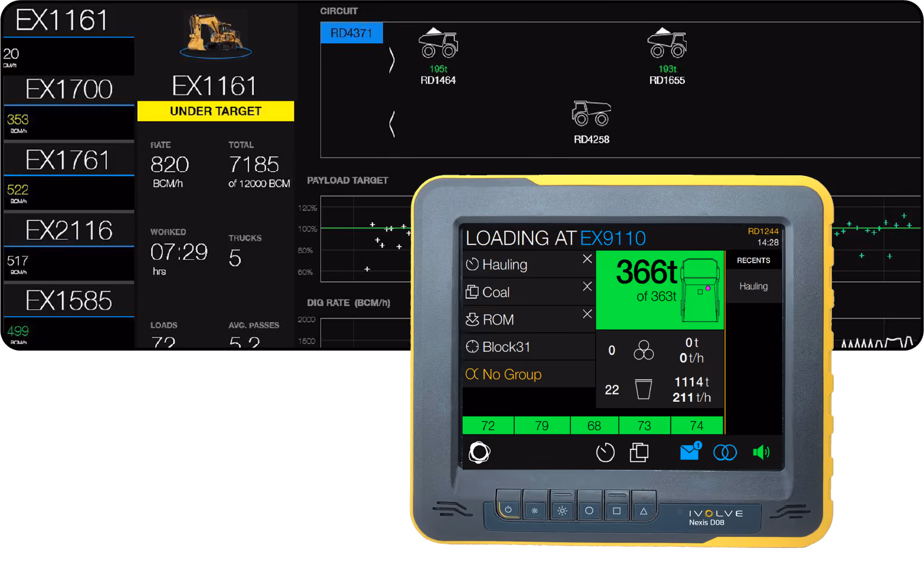924x574 pixels.
Task: Click the RD1464 loaded truck icon
Action: tap(438, 43)
